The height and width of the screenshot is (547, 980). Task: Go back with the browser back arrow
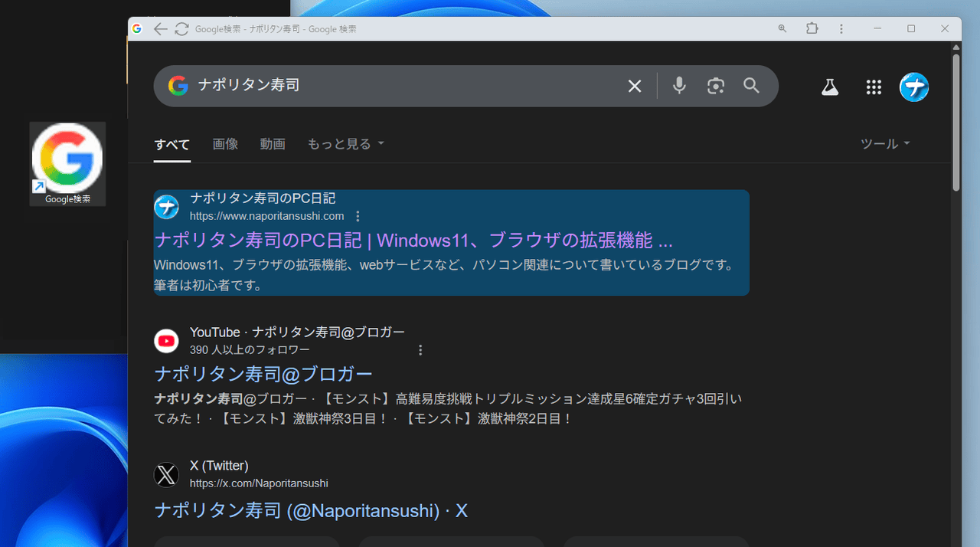pyautogui.click(x=159, y=29)
